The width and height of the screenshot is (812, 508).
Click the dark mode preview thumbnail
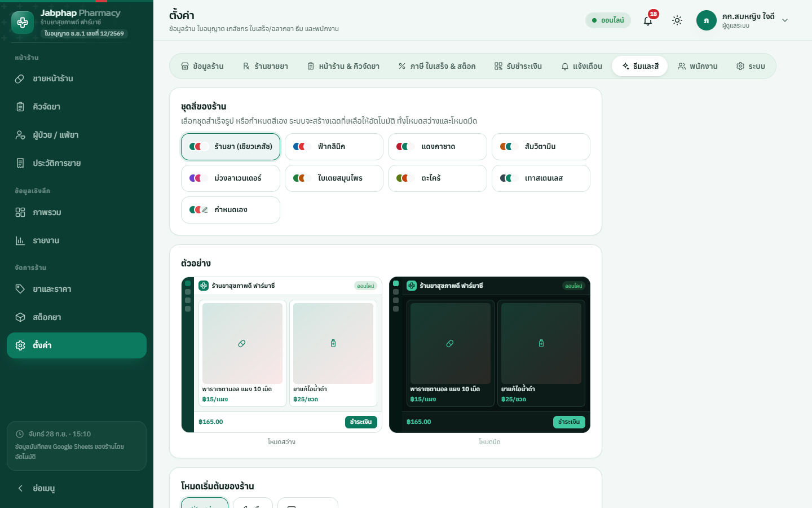pos(489,355)
